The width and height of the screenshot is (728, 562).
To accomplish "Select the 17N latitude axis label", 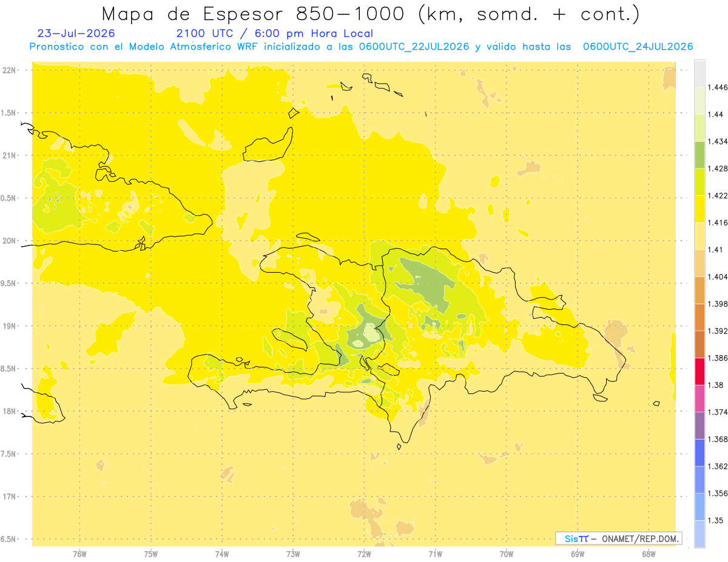I will tap(10, 497).
